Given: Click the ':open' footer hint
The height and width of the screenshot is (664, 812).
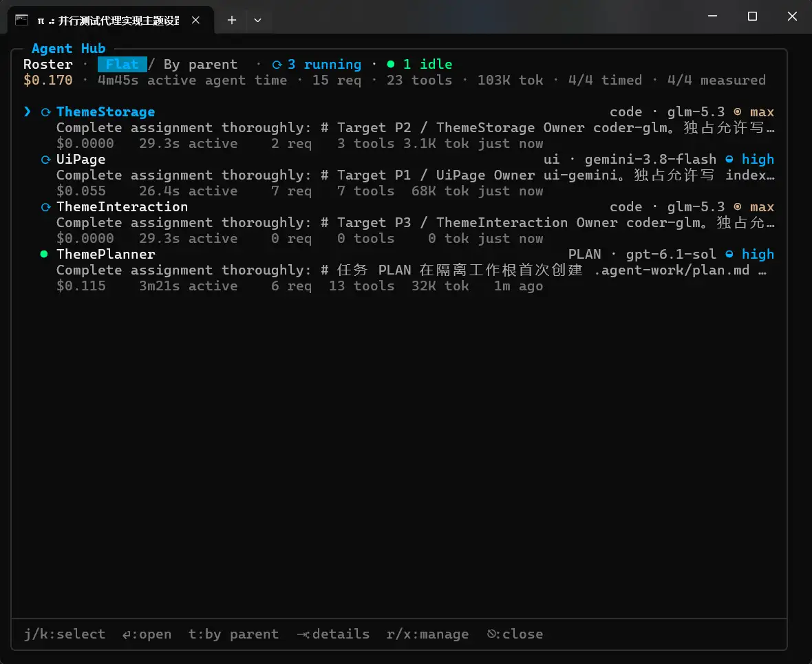Looking at the screenshot, I should (147, 634).
